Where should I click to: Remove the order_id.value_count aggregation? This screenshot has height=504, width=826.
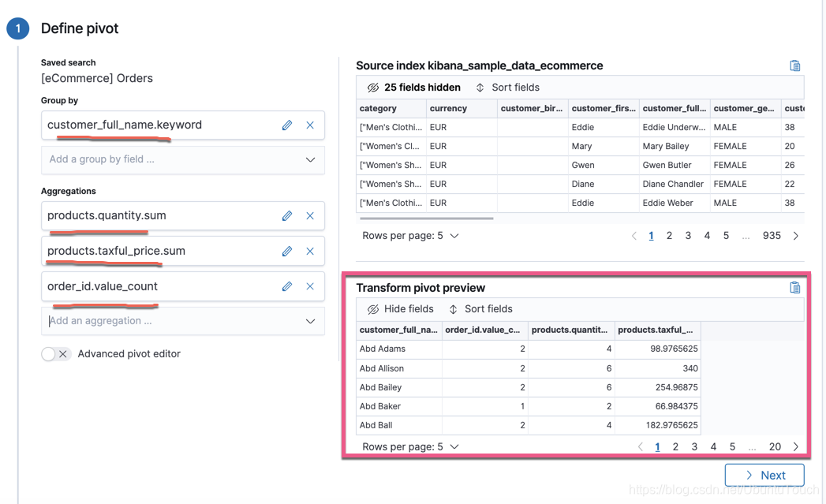pos(309,286)
